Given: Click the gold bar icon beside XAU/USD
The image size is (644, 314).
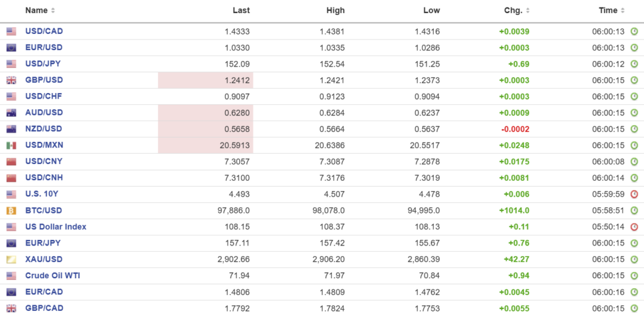Looking at the screenshot, I should pyautogui.click(x=11, y=260).
